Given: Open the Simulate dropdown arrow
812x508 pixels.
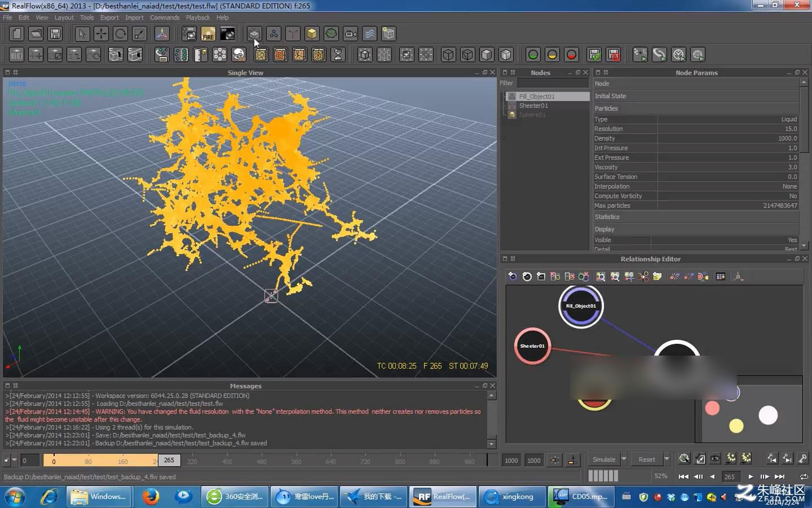Looking at the screenshot, I should pyautogui.click(x=624, y=459).
